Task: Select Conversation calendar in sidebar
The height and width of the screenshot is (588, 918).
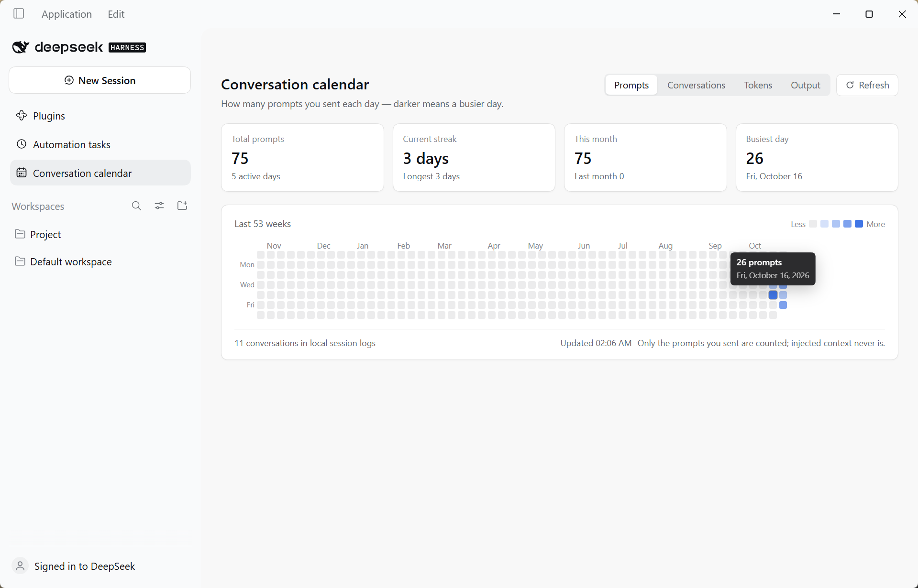Action: [x=100, y=173]
